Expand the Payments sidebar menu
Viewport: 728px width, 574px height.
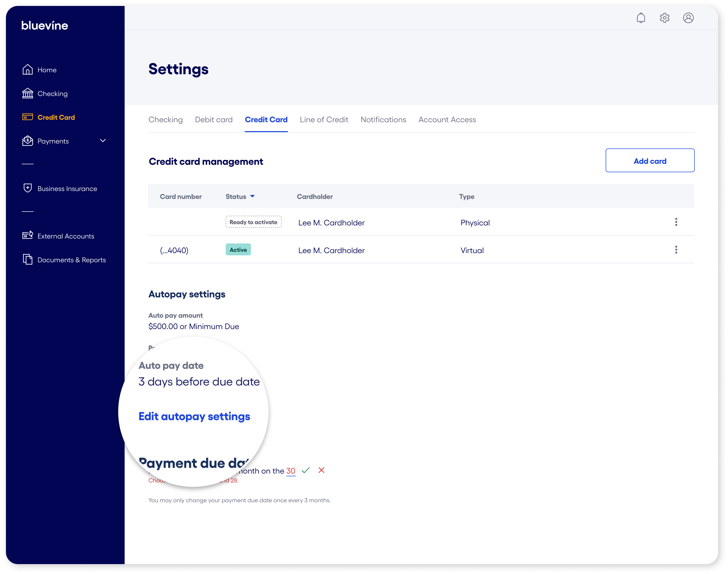(x=103, y=141)
